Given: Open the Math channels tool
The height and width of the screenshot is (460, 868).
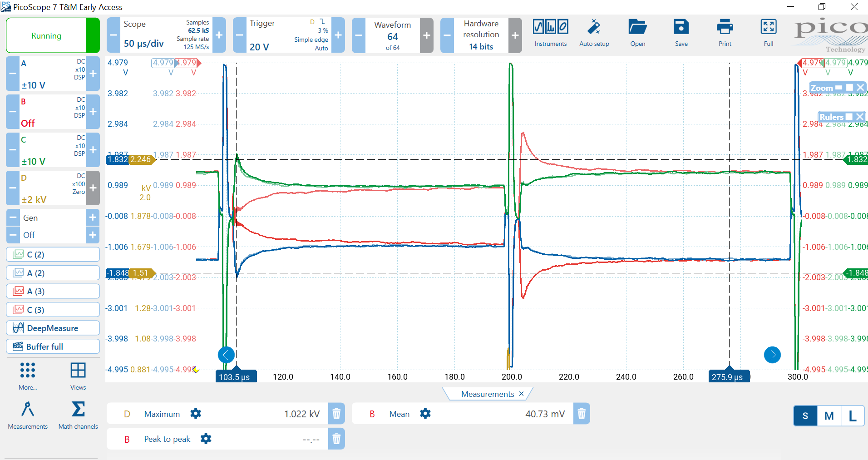Looking at the screenshot, I should pos(78,410).
